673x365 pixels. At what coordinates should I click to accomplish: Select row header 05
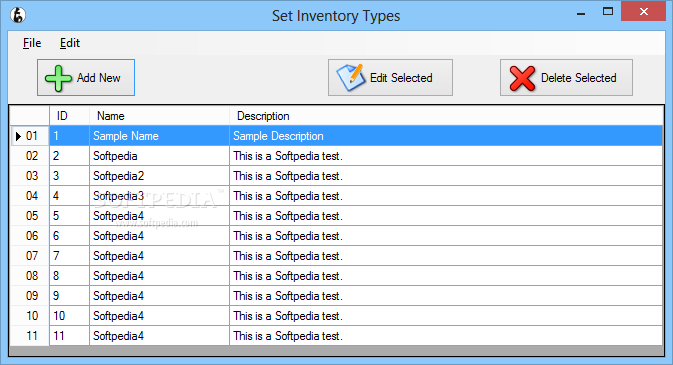[30, 216]
